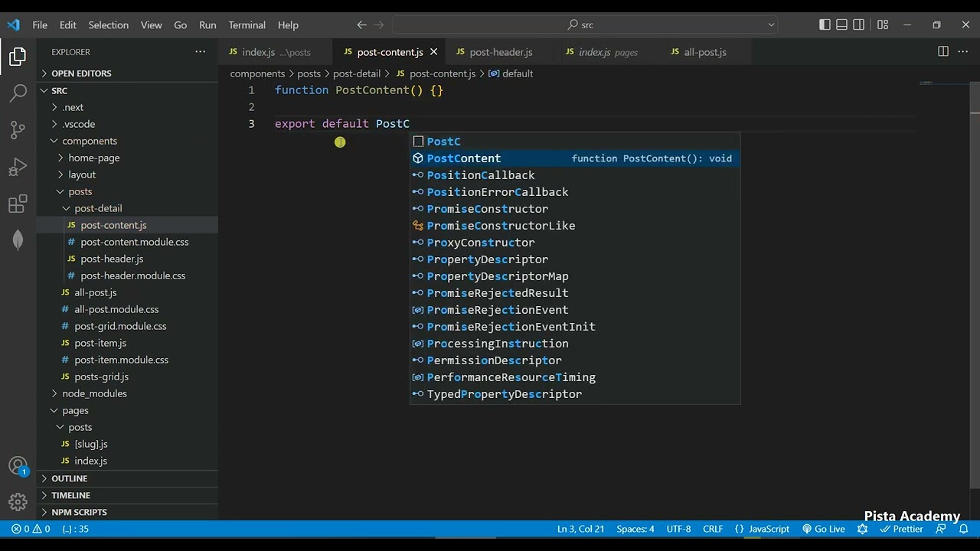Open Run and Debug view
The width and height of the screenshot is (980, 551).
(x=18, y=167)
